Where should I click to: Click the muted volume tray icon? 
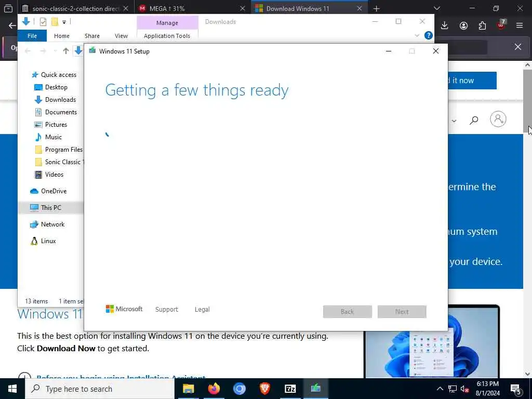[465, 389]
